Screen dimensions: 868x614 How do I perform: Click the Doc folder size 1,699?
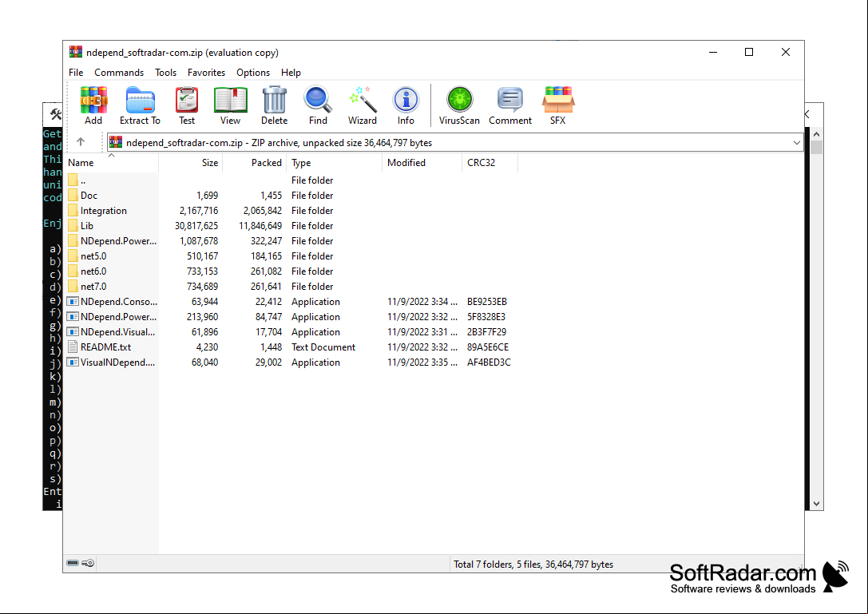point(207,196)
